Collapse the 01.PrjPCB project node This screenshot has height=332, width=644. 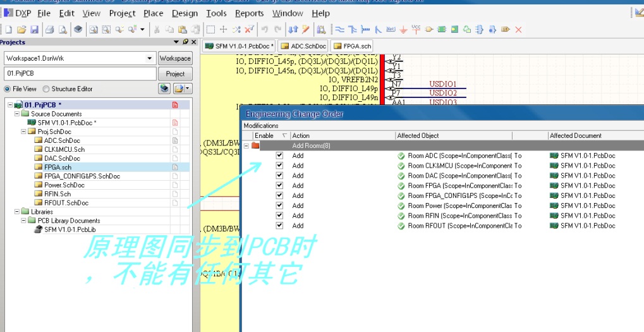(10, 105)
